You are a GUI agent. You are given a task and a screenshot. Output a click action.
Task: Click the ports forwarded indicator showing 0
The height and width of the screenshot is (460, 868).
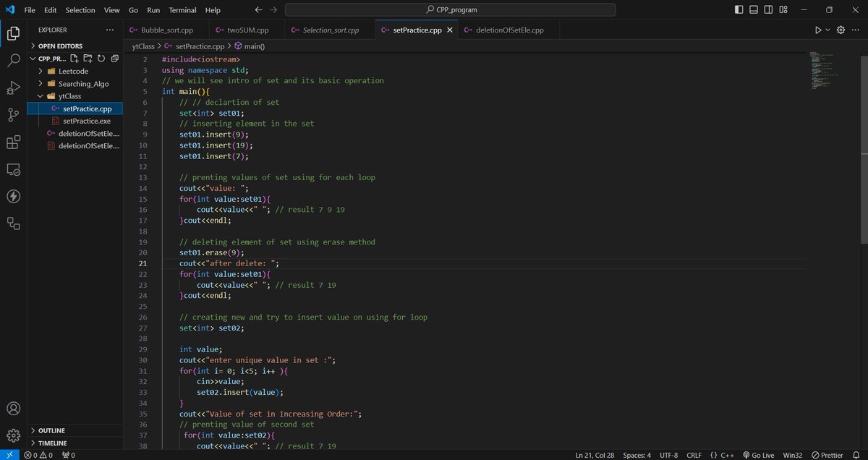(69, 455)
